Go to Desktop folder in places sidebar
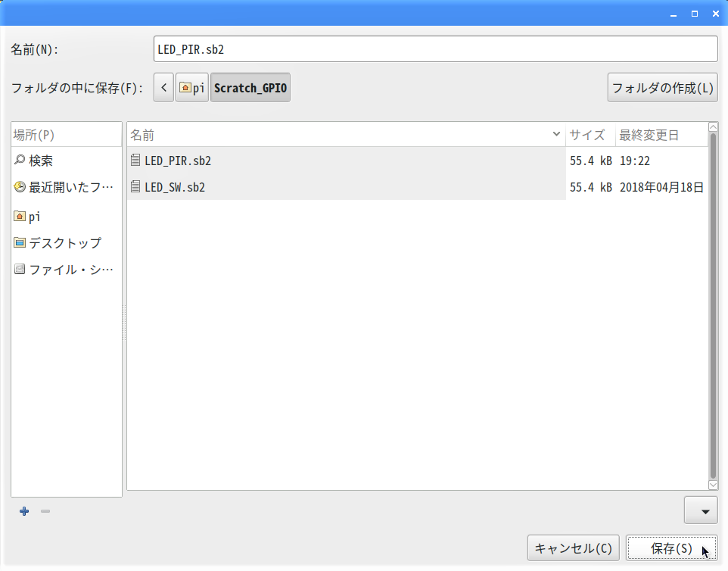The image size is (728, 571). [x=64, y=243]
